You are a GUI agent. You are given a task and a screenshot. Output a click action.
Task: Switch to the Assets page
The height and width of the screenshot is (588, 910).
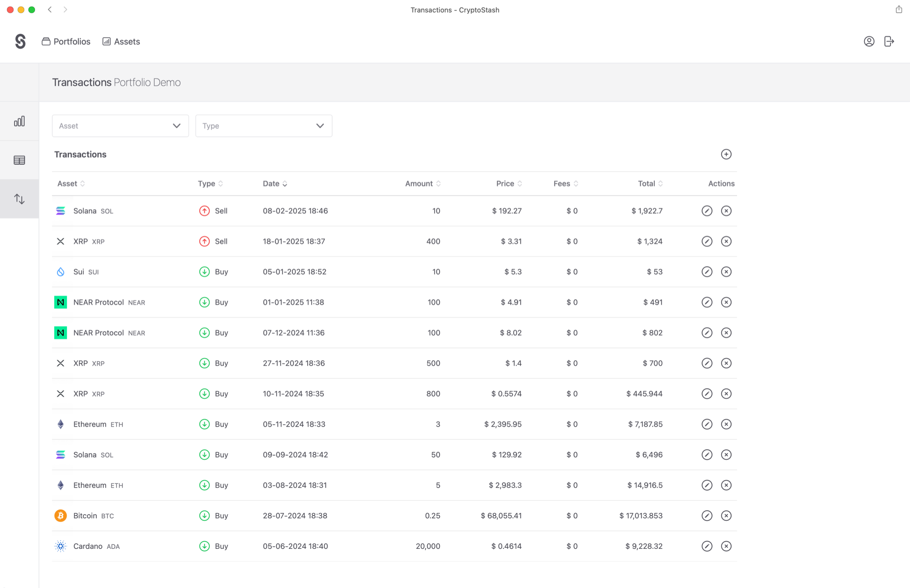[x=121, y=41]
